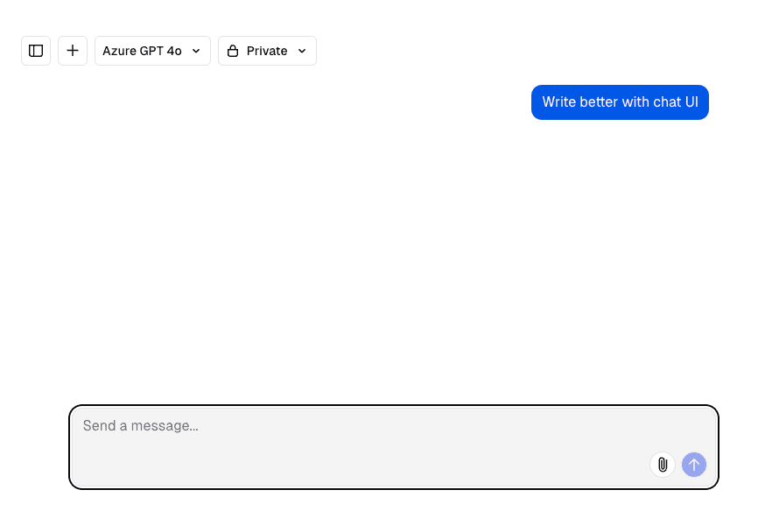Click the paperclip attachment icon
The width and height of the screenshot is (758, 532).
[x=662, y=465]
